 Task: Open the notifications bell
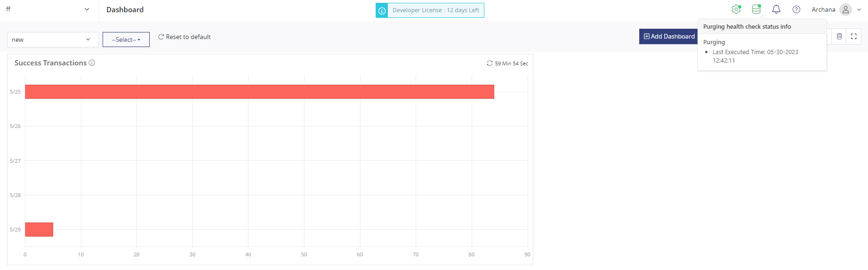(776, 9)
